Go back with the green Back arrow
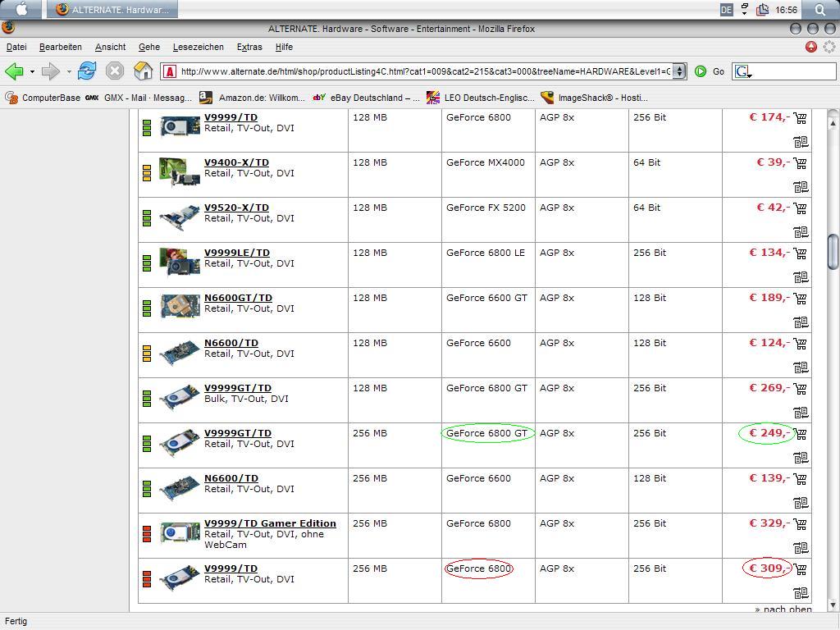The height and width of the screenshot is (630, 840). pyautogui.click(x=15, y=71)
